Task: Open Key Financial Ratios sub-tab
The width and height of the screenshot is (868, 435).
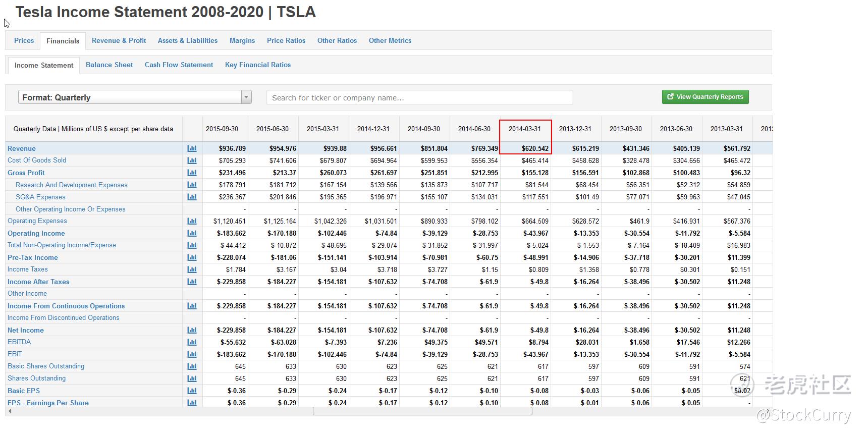Action: tap(258, 65)
